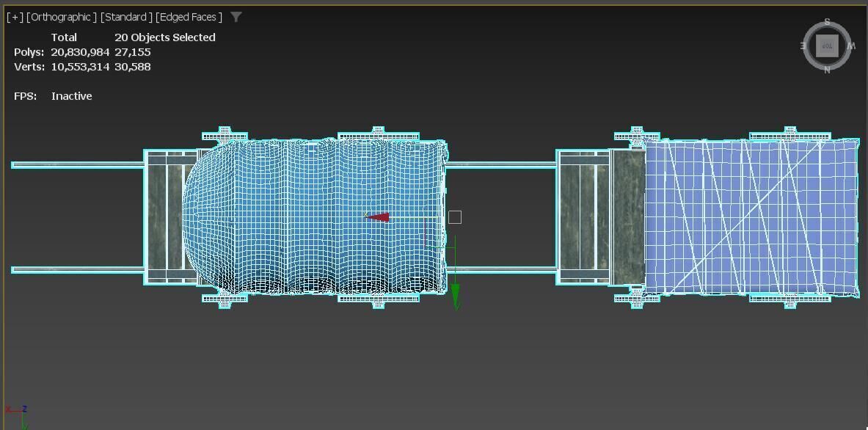Click the Polys total value 20,830,984
Viewport: 868px width, 430px height.
pyautogui.click(x=80, y=52)
